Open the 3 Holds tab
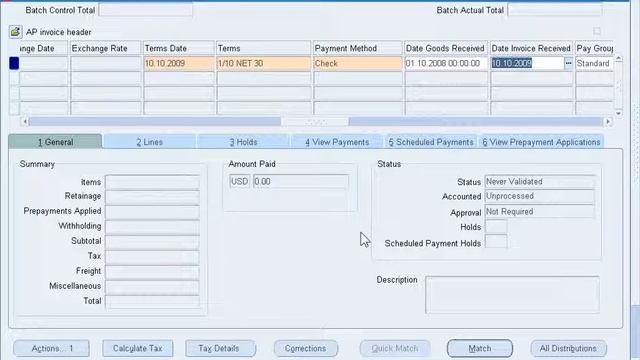Screen dimensions: 640x360 coord(243,142)
